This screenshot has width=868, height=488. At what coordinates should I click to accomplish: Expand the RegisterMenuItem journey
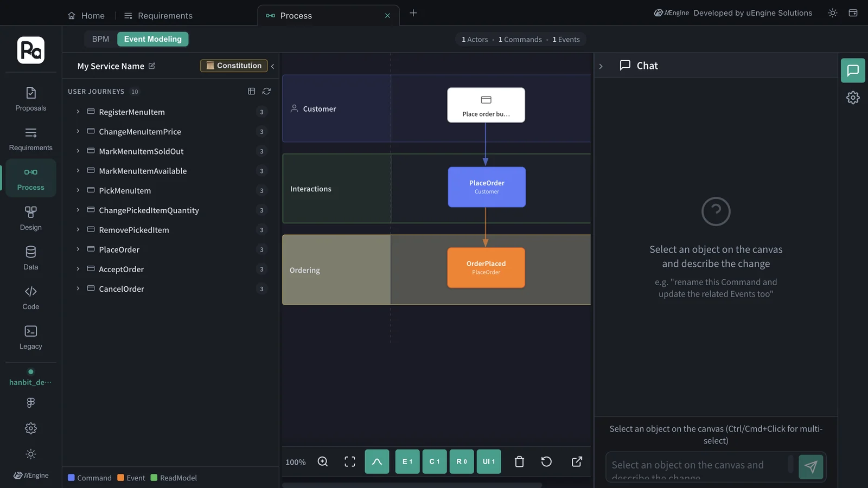[x=78, y=112]
